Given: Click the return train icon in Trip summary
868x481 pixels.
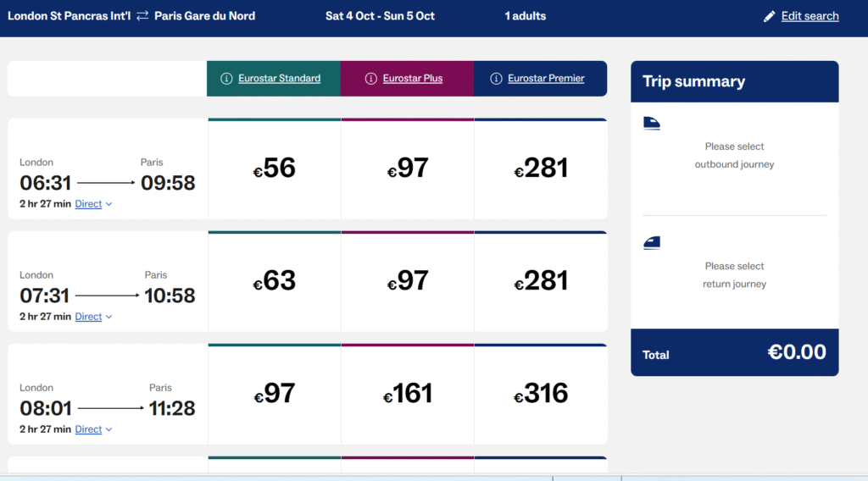Looking at the screenshot, I should click(652, 243).
